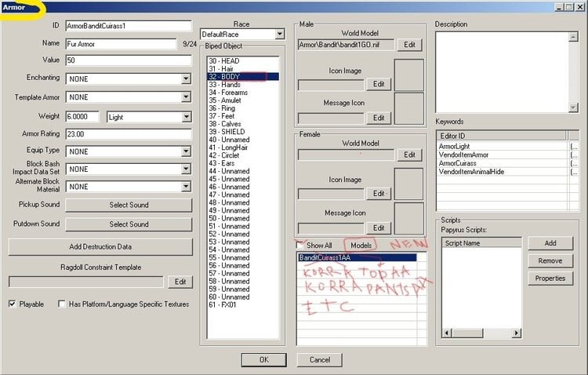This screenshot has height=375, width=588.
Task: Expand Block Bash Impact Data Set dropdown
Action: pos(186,169)
